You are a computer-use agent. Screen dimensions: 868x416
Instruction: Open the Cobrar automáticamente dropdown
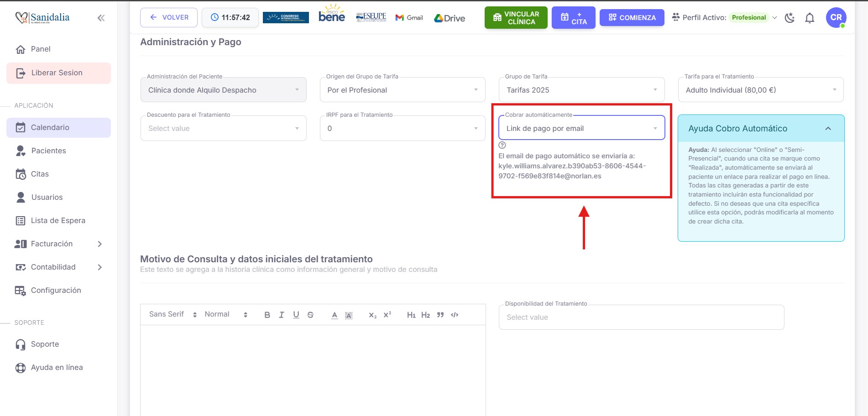click(581, 128)
